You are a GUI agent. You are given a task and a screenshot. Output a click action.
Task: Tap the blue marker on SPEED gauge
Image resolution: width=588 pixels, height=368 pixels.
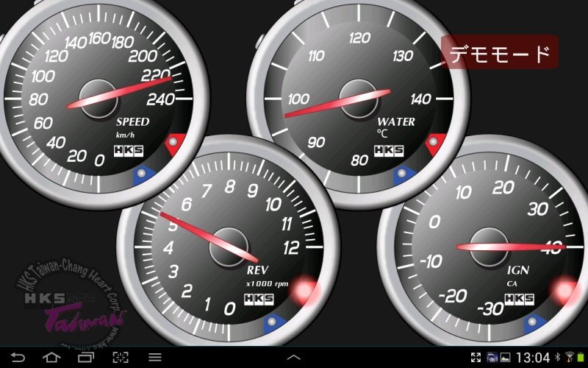click(144, 175)
